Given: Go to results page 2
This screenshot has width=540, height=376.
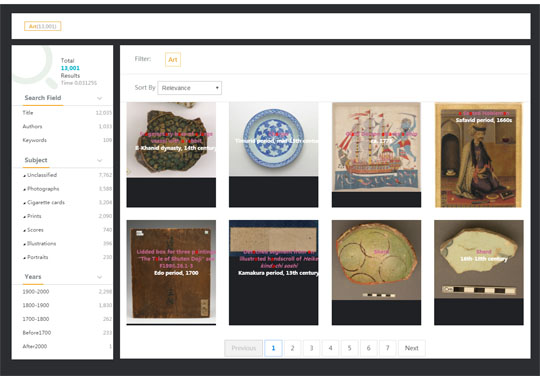Looking at the screenshot, I should point(292,348).
